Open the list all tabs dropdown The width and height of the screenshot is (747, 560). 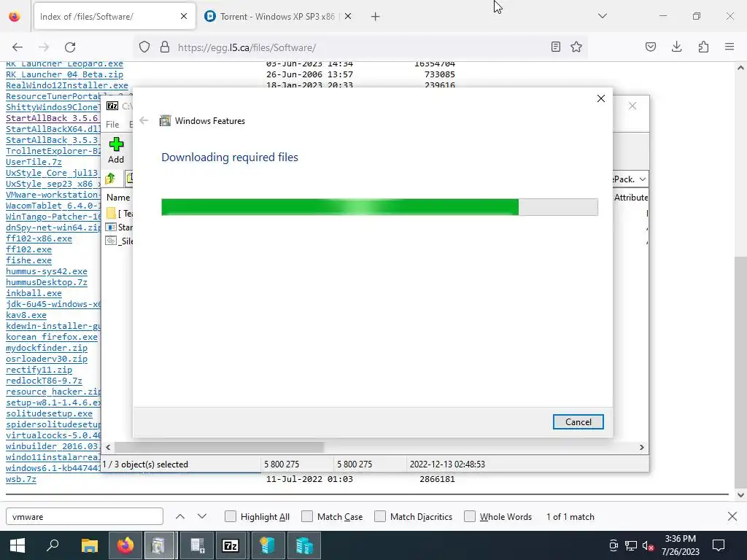pyautogui.click(x=603, y=16)
